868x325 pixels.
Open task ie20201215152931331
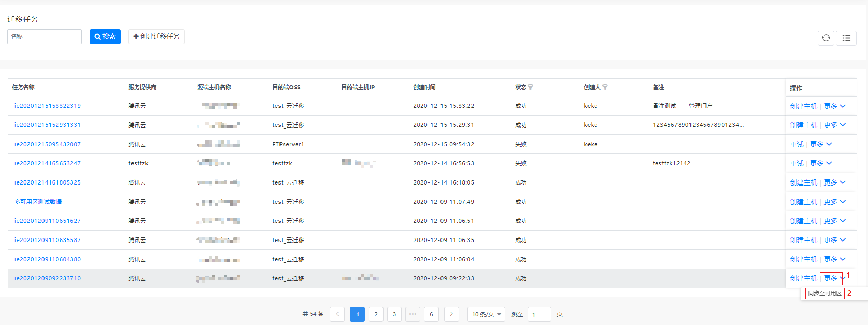point(48,125)
